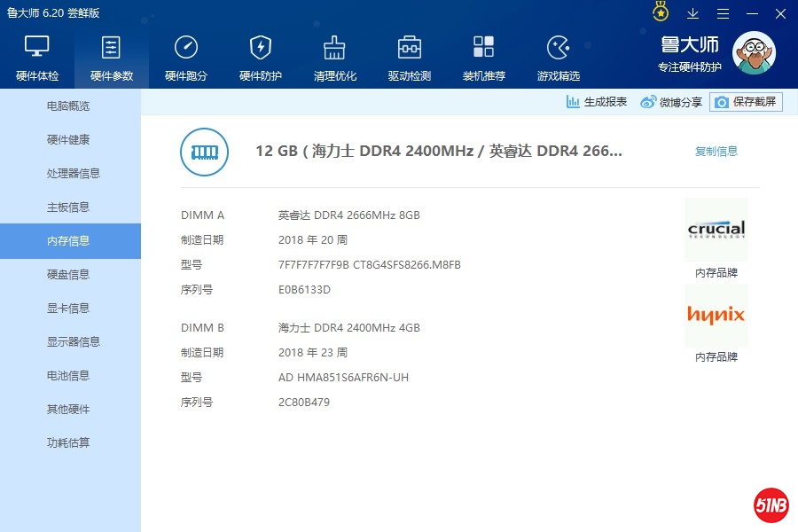798x532 pixels.
Task: Open the title bar dropdown menu
Action: click(724, 13)
